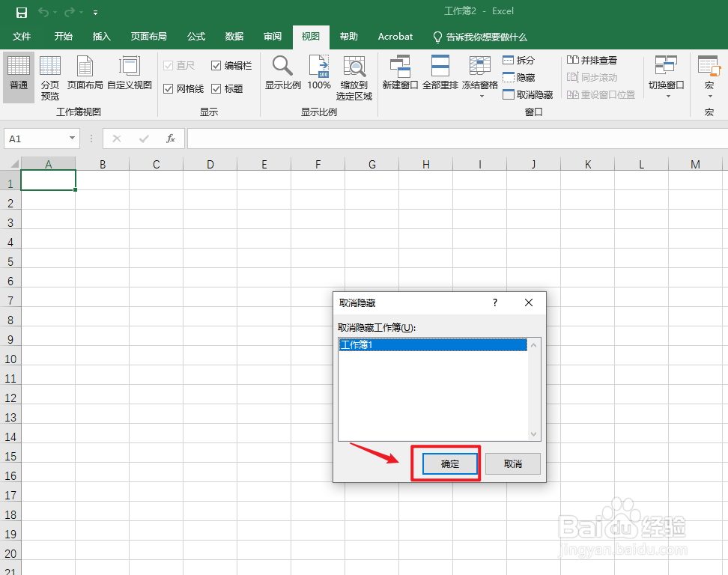Select column K header

(x=588, y=164)
